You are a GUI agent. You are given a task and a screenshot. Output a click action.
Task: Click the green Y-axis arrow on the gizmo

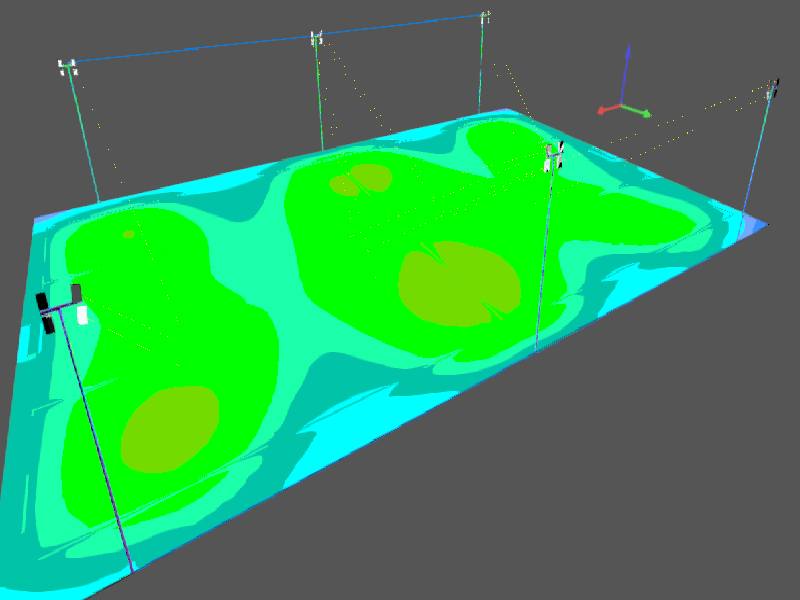coord(644,113)
